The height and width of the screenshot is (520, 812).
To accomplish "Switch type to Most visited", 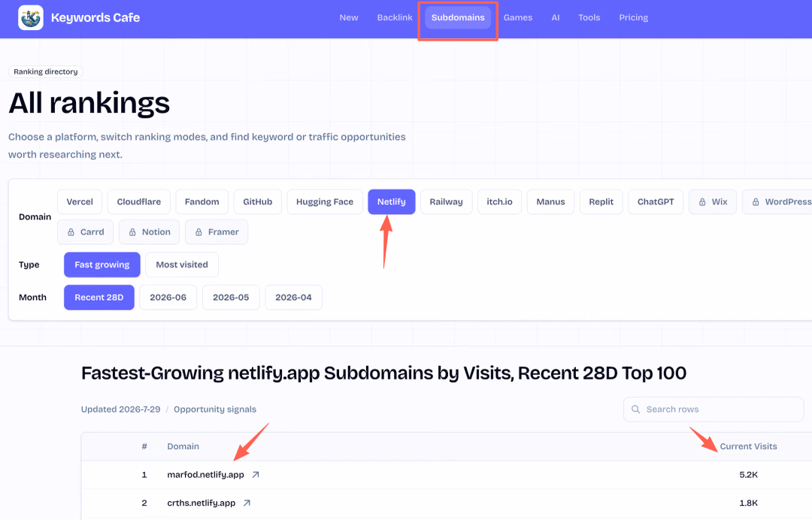I will point(182,265).
